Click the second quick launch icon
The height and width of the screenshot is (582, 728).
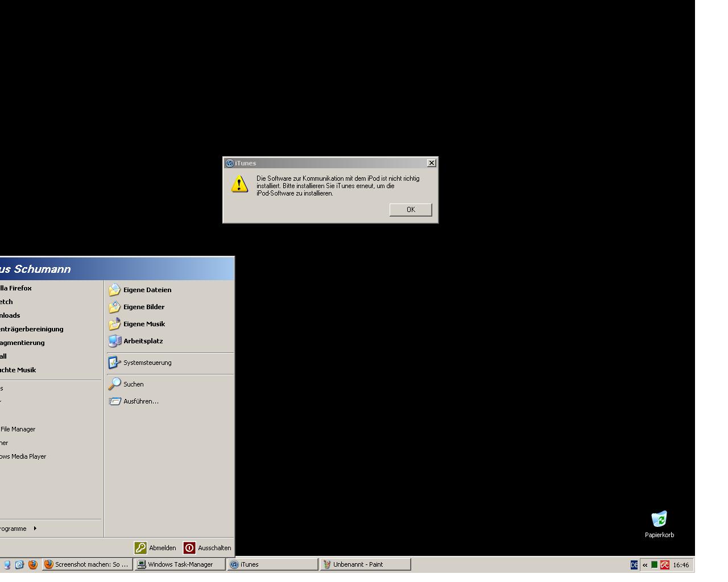coord(19,564)
